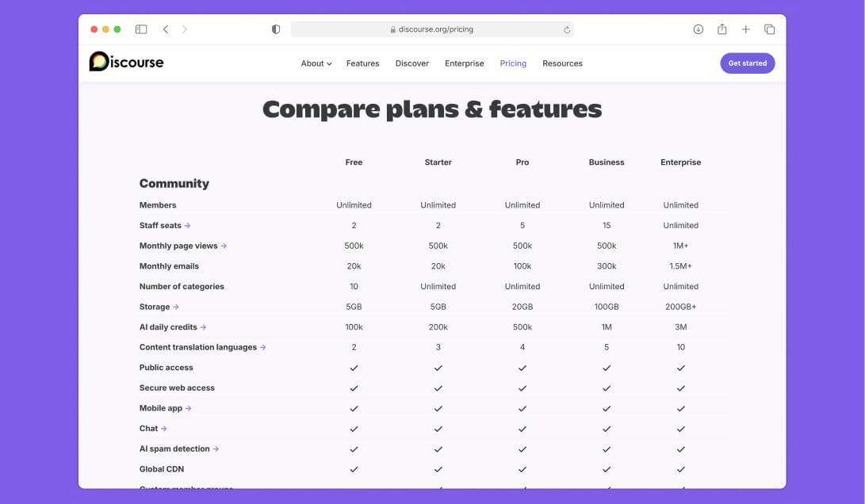Expand the About dropdown menu
Screen dimensions: 865x504
pos(316,63)
